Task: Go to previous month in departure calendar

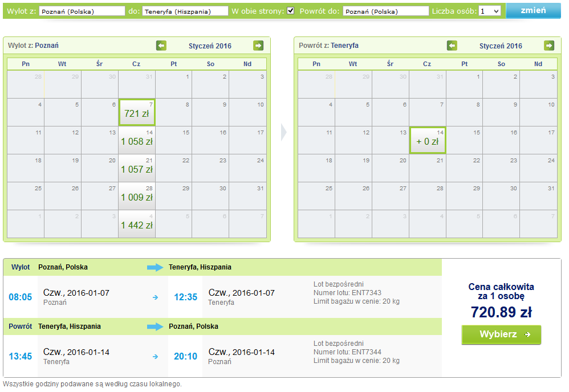Action: [x=161, y=46]
